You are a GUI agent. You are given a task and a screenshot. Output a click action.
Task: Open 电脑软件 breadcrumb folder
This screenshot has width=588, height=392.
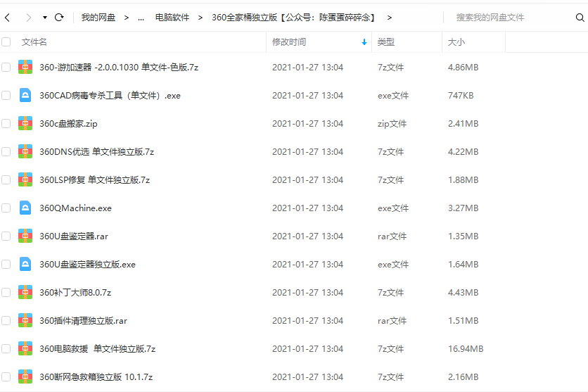[172, 18]
